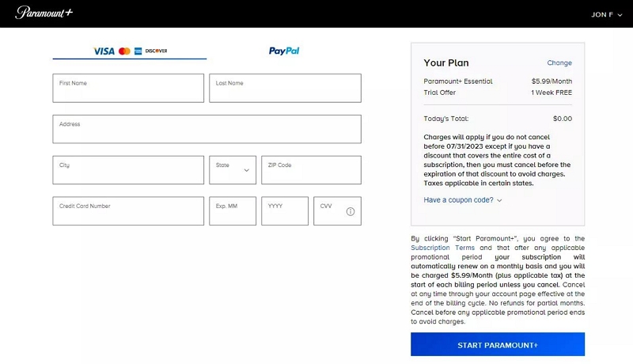
Task: Click the Start Paramount+ button
Action: tap(497, 345)
